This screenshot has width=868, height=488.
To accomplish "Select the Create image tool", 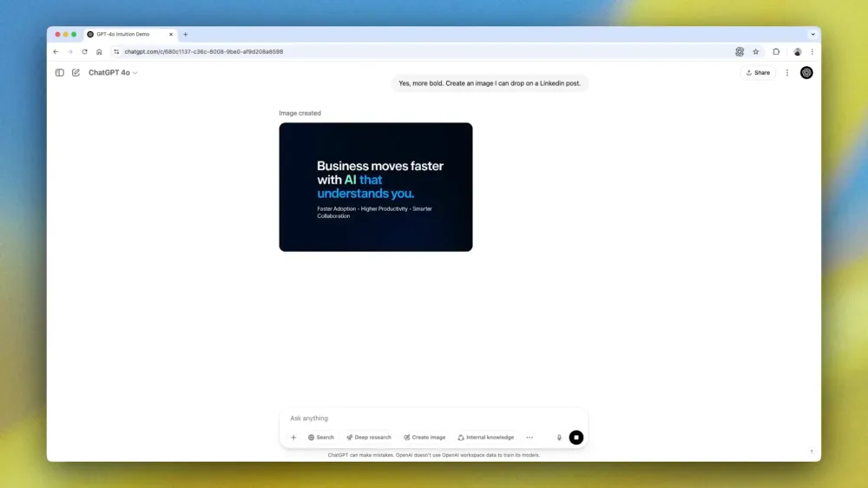I will (424, 438).
